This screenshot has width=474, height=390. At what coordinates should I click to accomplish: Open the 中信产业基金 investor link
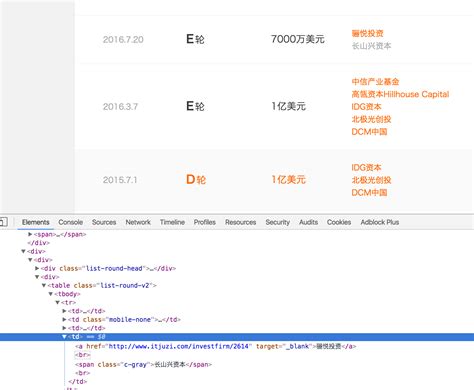click(375, 82)
